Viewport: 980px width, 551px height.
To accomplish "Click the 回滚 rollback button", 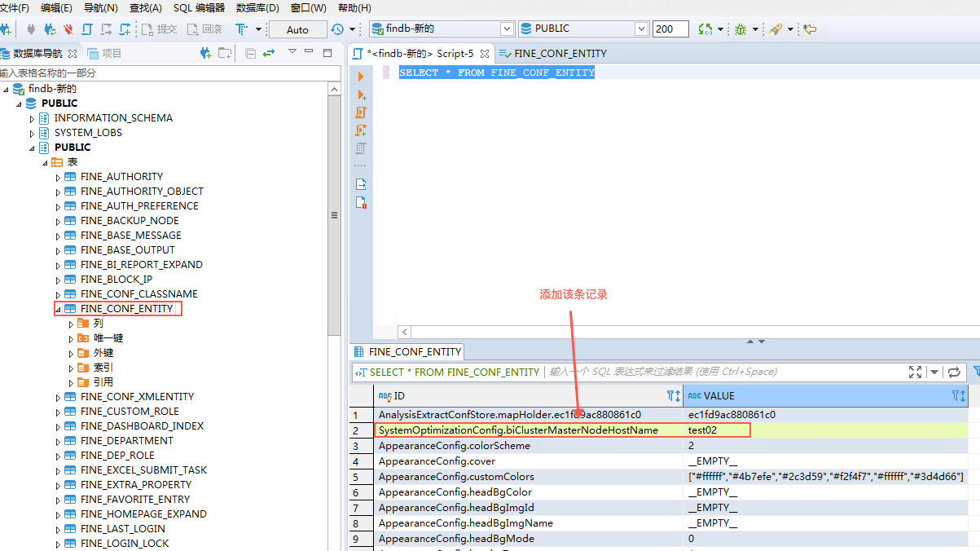I will pos(204,29).
